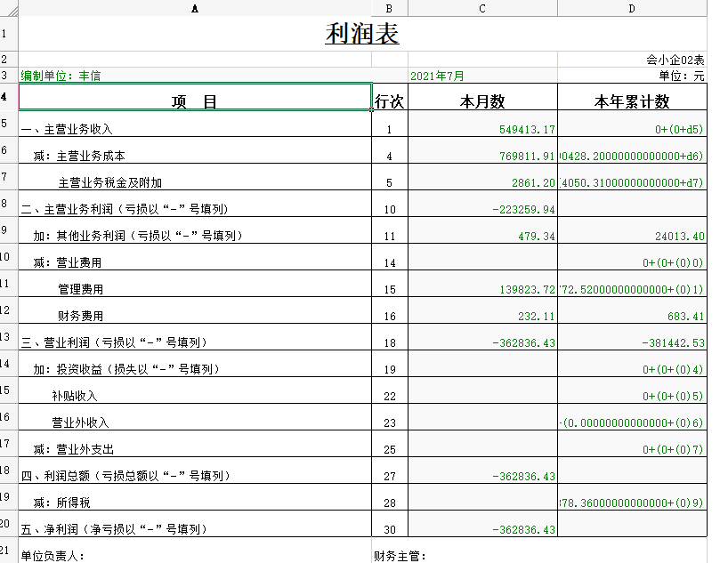Image resolution: width=728 pixels, height=563 pixels.
Task: Click 本年累计数 cell for 减：所得税
Action: click(x=632, y=497)
